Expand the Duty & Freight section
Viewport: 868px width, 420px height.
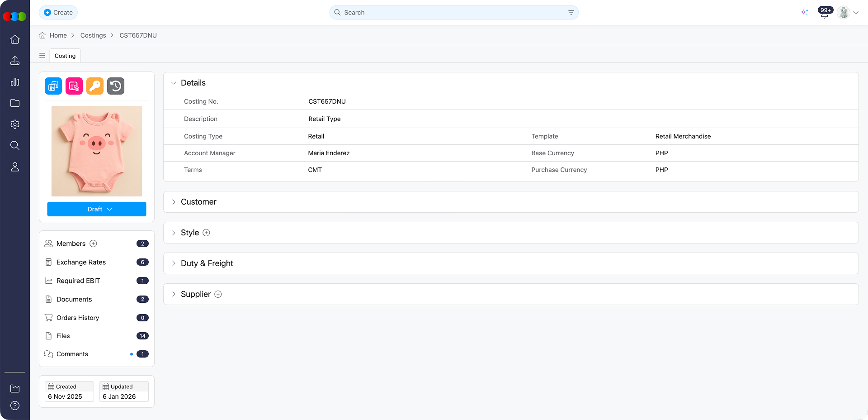207,263
